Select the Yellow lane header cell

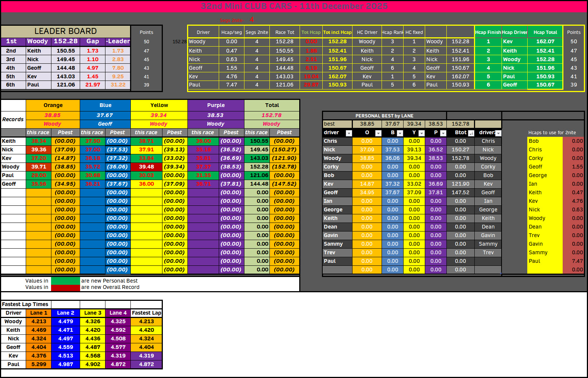(159, 105)
